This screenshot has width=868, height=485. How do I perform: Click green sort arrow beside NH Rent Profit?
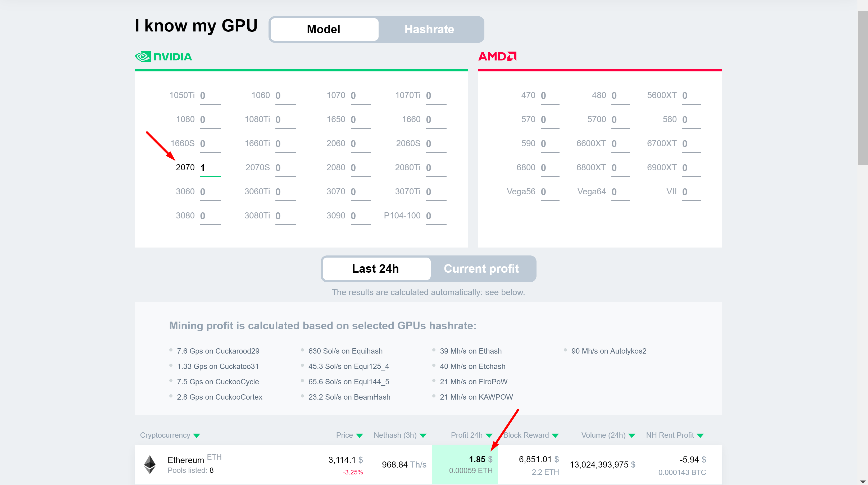pyautogui.click(x=700, y=436)
